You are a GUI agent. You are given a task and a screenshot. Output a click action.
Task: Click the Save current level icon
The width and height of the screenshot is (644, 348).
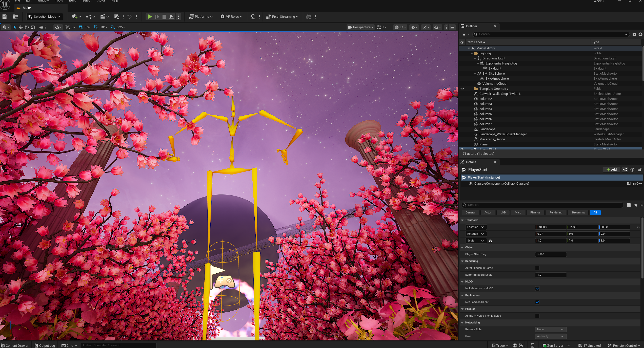click(x=5, y=17)
